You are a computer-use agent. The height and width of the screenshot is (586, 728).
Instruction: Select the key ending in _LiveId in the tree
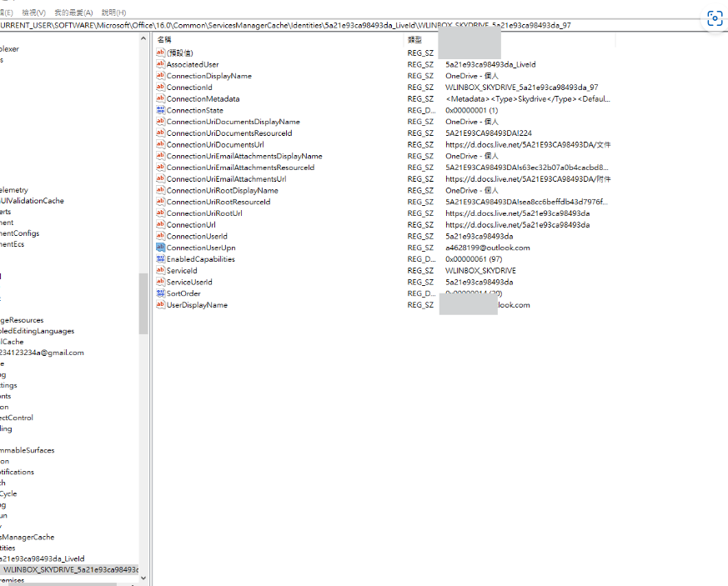click(x=43, y=558)
